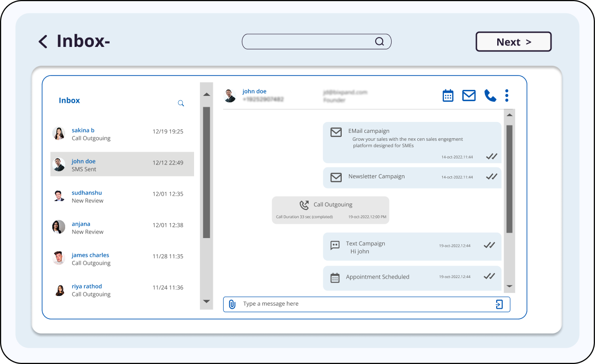The height and width of the screenshot is (364, 595).
Task: Search inbox list with small magnifier icon
Action: click(181, 103)
